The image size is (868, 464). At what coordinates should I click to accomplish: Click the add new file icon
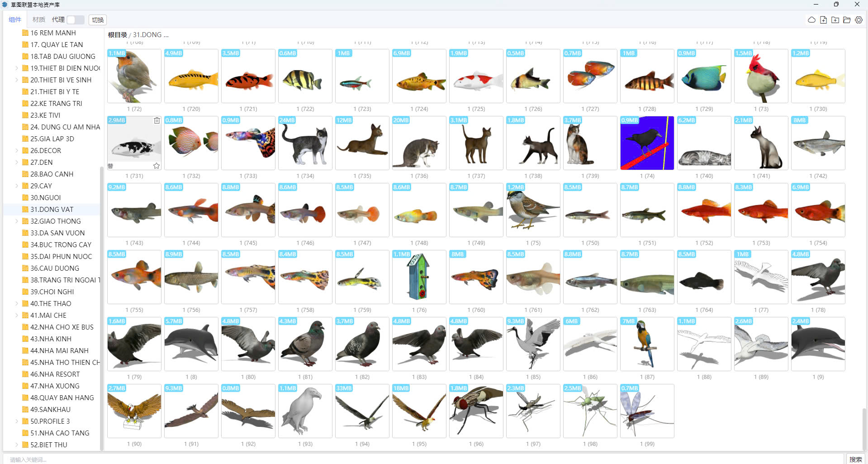(823, 20)
